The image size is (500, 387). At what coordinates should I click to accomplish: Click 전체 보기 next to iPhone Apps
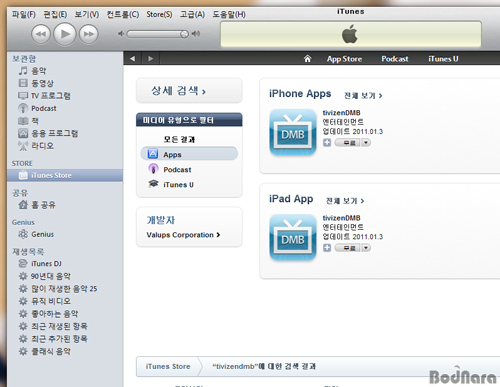[x=363, y=96]
